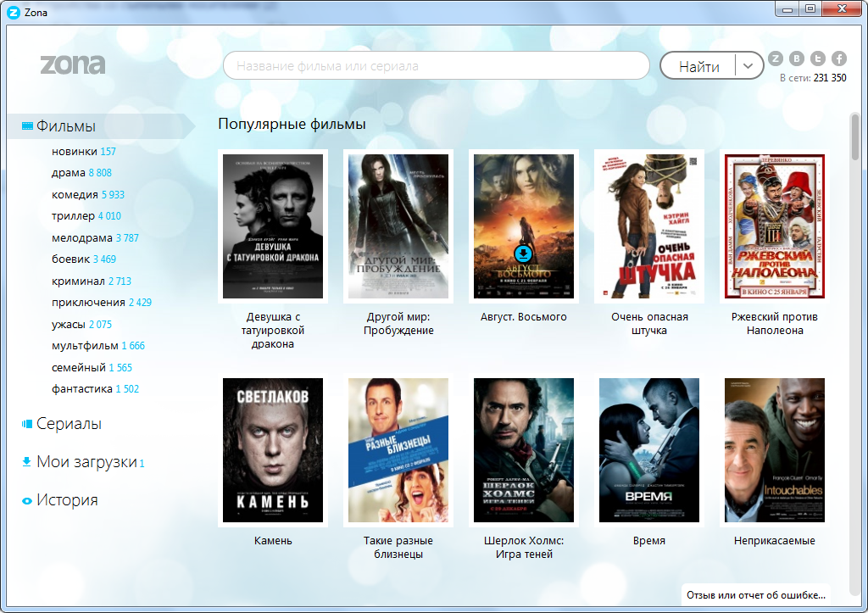Click the download arrow icon beside Мои загрузки
Screen dimensions: 868x613
(x=26, y=462)
